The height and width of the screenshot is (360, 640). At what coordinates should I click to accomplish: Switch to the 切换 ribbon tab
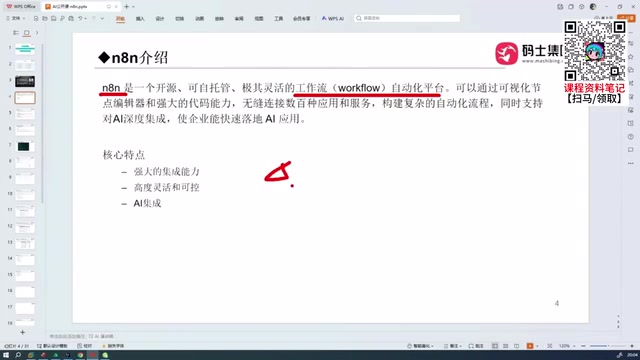click(x=180, y=19)
